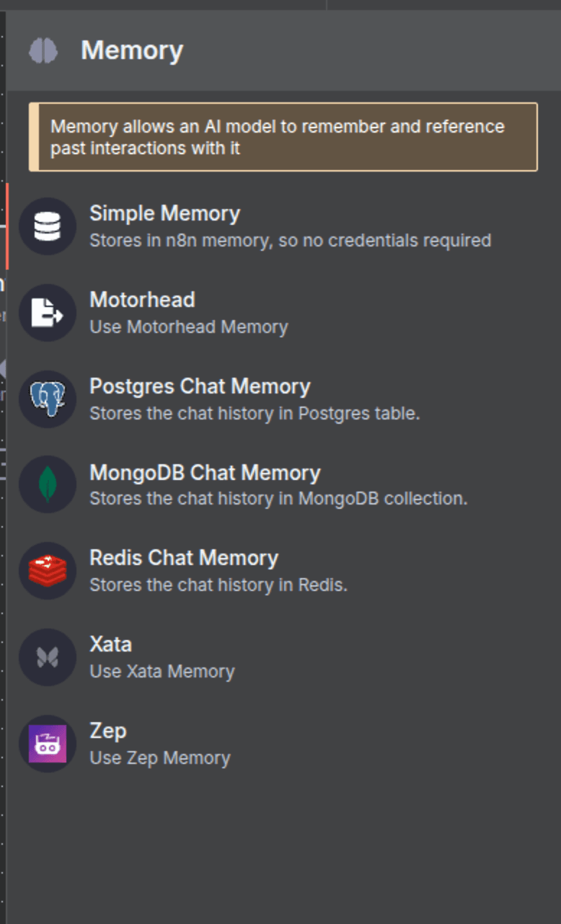The width and height of the screenshot is (561, 924).
Task: Click 'Stores the chat history in Redis' text
Action: click(218, 585)
